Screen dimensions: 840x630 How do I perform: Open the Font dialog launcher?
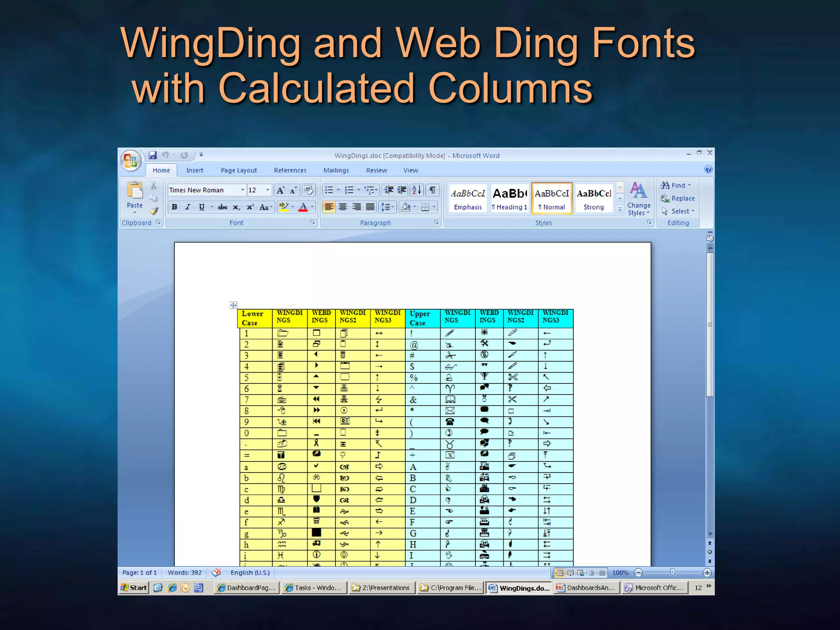click(313, 222)
